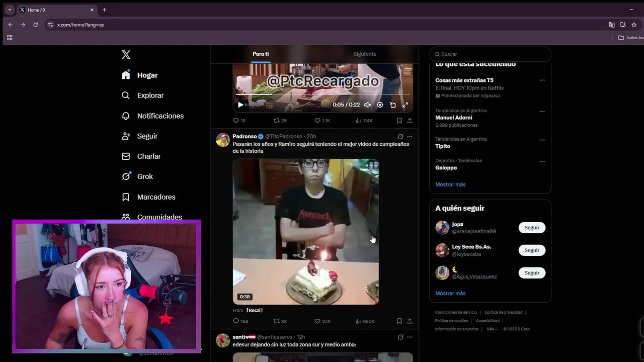Switch to the Para ti tab
The image size is (644, 362).
pos(261,54)
